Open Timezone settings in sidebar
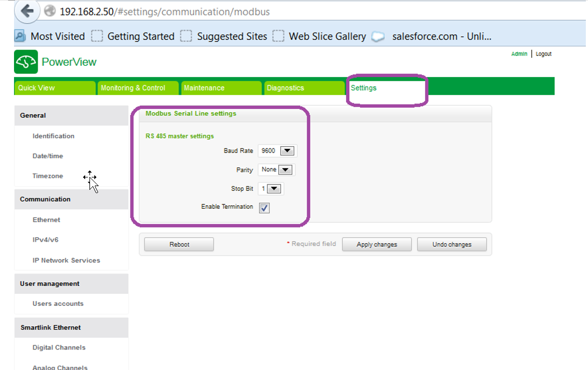Viewport: 588px width, 370px height. point(47,176)
